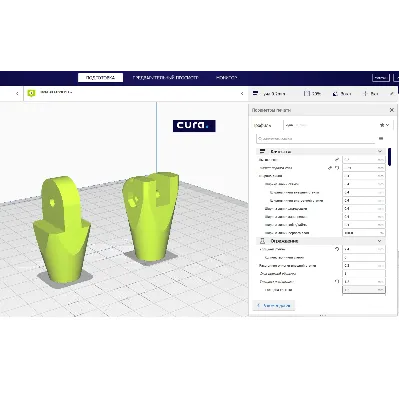This screenshot has height=400, width=400.
Task: Click the link icon on Высота слоя row
Action: (337, 160)
